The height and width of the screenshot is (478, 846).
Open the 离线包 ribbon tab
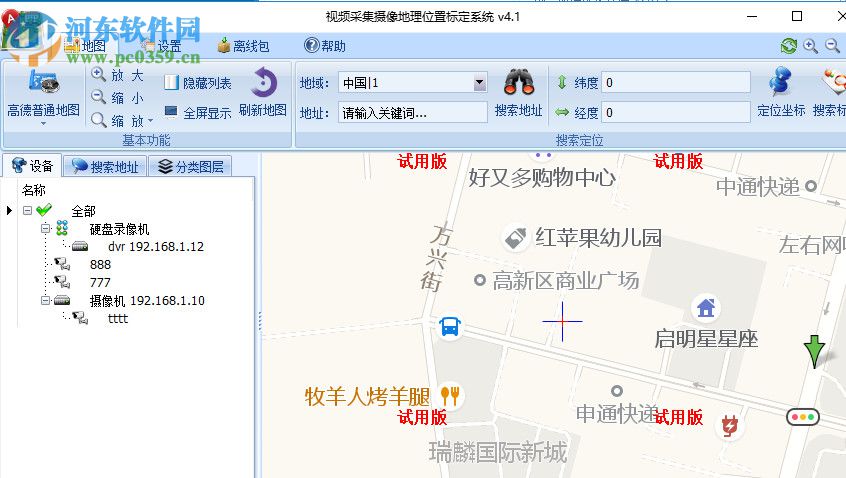click(x=243, y=46)
